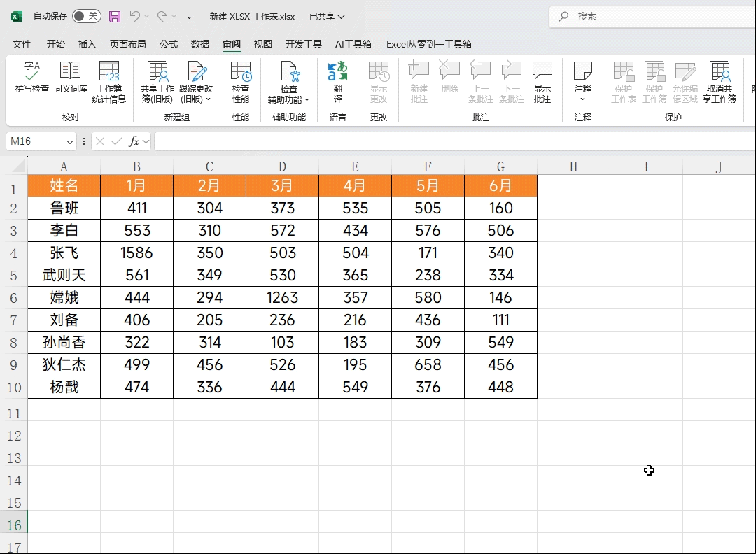Run the 检查性能 performance check

(x=241, y=71)
